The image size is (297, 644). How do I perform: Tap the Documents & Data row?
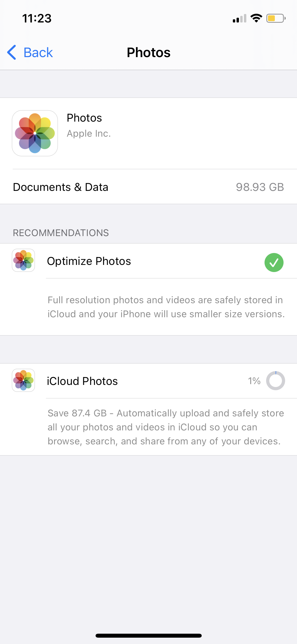coord(148,187)
